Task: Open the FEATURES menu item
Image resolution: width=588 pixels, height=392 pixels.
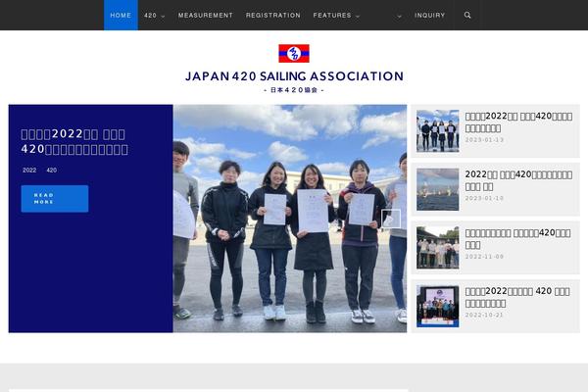Action: point(332,16)
